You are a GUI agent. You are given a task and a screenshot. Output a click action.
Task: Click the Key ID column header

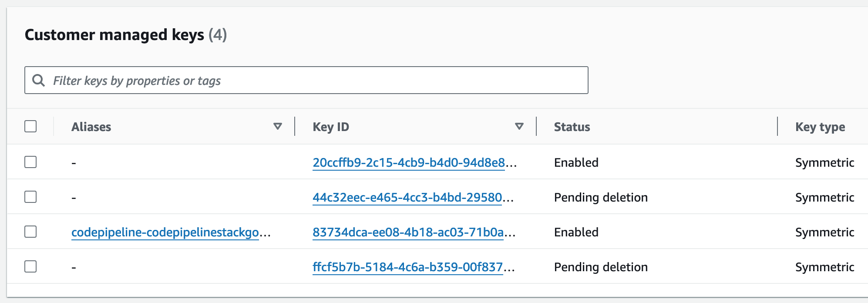331,127
